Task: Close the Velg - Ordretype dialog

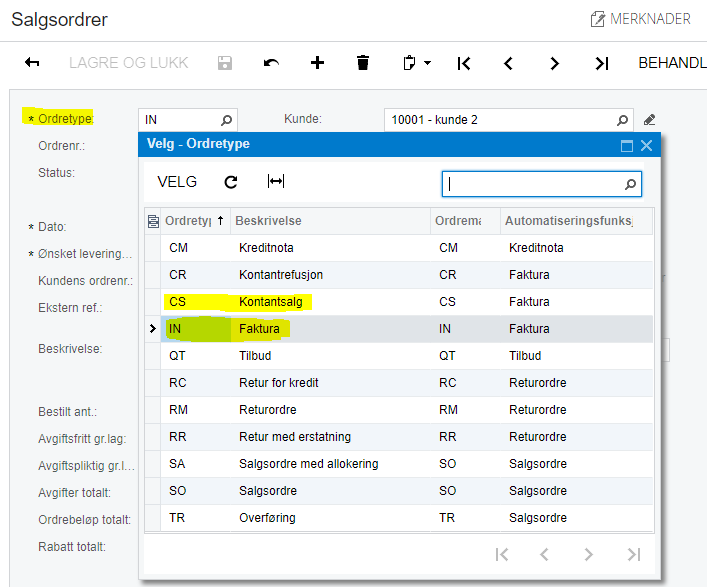Action: pos(647,146)
